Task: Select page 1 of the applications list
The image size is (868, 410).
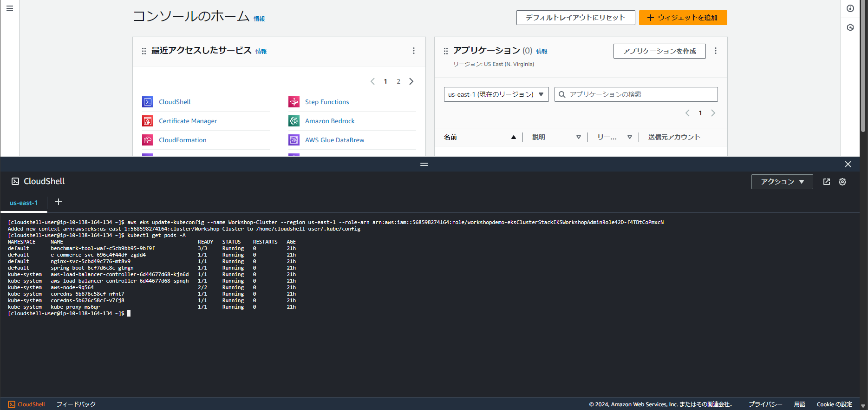Action: pyautogui.click(x=700, y=113)
